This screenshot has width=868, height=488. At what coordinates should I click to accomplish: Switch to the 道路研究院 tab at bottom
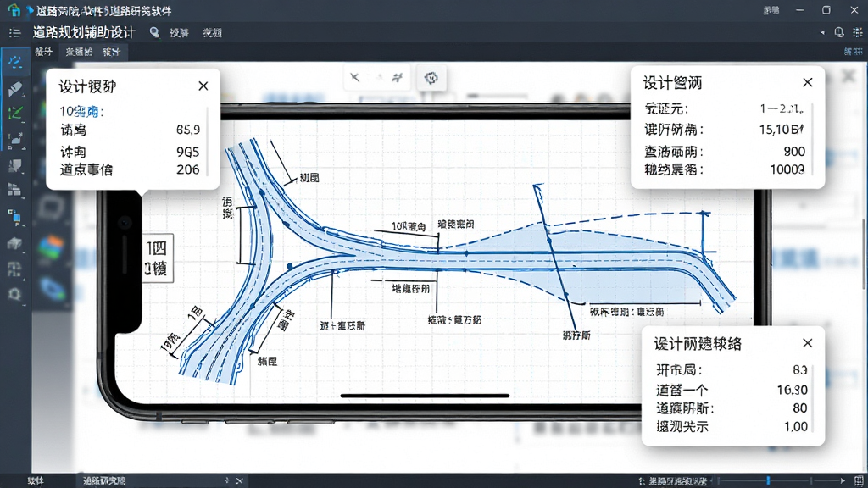click(x=104, y=481)
